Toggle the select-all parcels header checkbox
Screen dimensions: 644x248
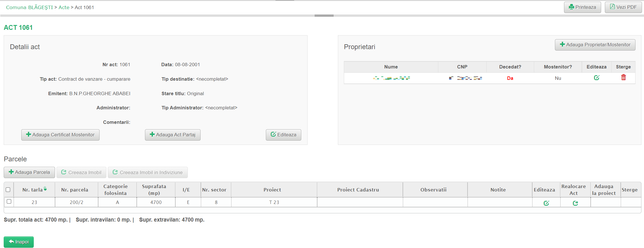click(8, 190)
